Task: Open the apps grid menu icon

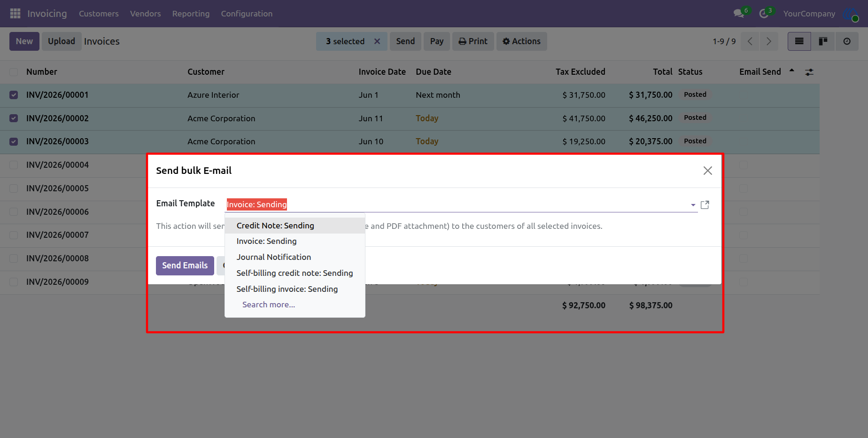Action: (x=15, y=14)
